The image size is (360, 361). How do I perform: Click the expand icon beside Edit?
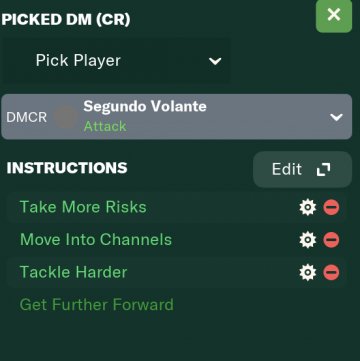point(323,169)
